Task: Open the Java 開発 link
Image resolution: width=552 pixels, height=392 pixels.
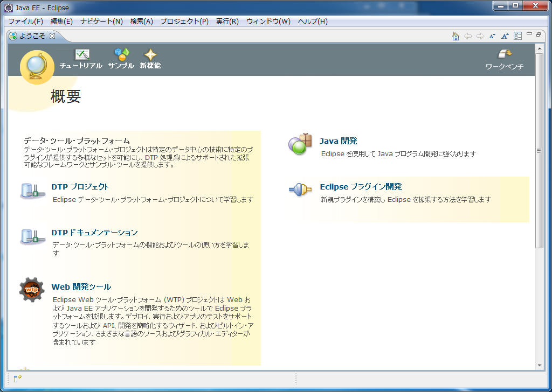Action: (338, 141)
